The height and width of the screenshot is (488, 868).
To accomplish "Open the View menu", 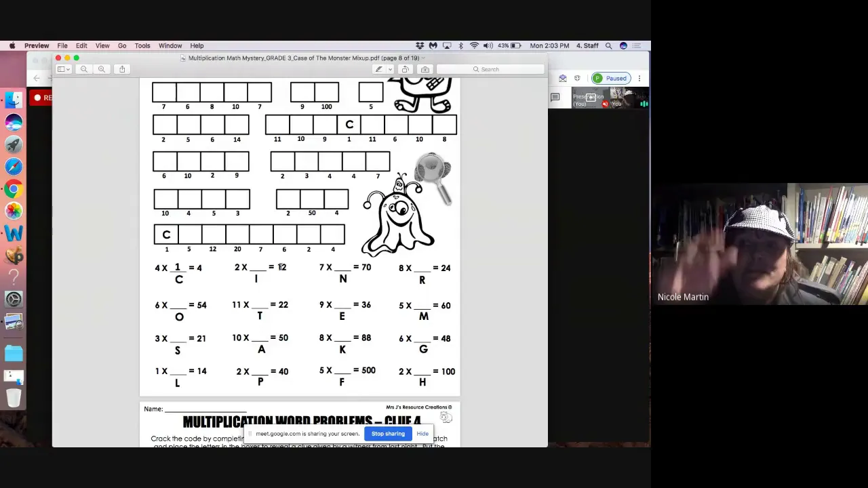I will [x=102, y=45].
